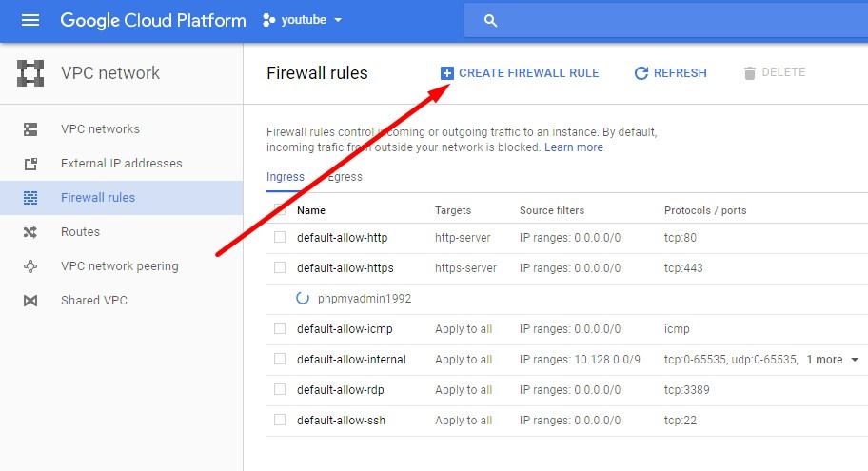Click the https-server target cell
This screenshot has width=868, height=471.
(465, 268)
